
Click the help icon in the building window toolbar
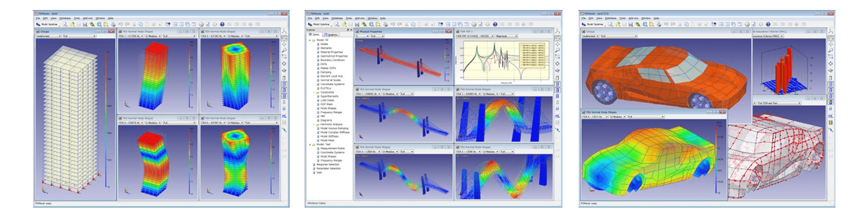[x=222, y=24]
